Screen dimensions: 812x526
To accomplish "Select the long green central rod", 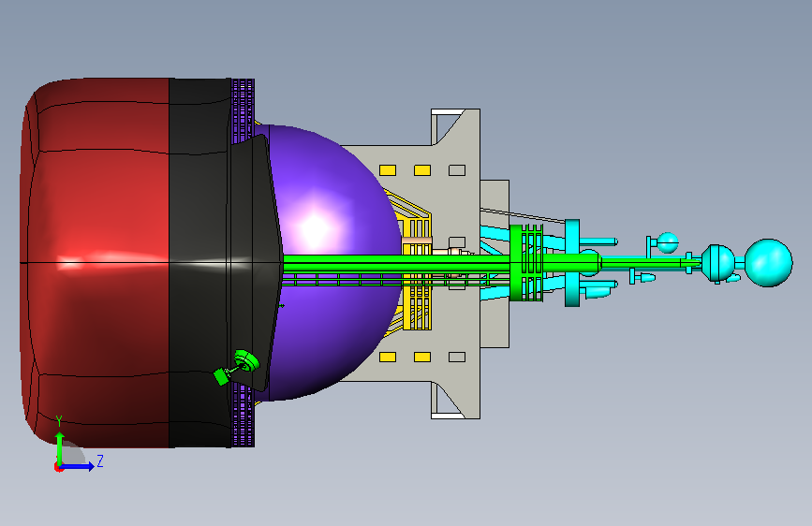I will [x=396, y=262].
